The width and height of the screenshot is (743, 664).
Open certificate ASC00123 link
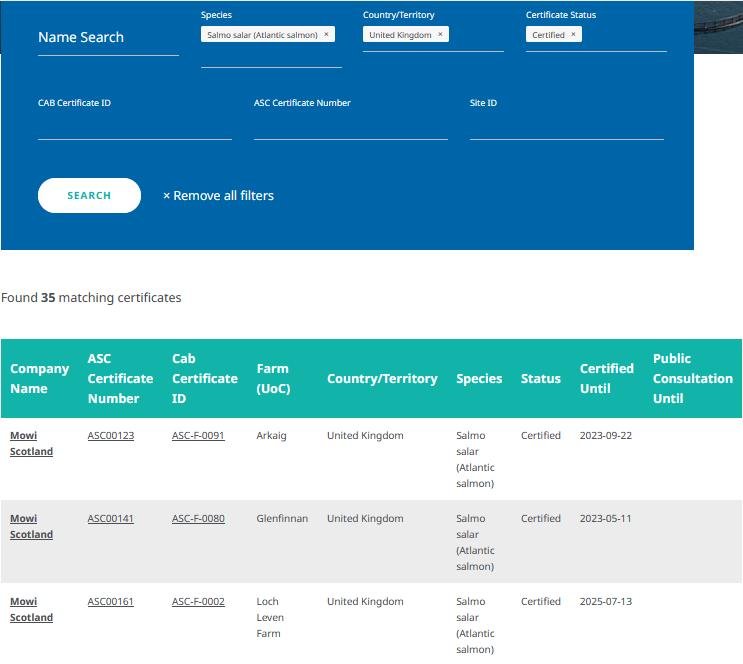pos(110,436)
